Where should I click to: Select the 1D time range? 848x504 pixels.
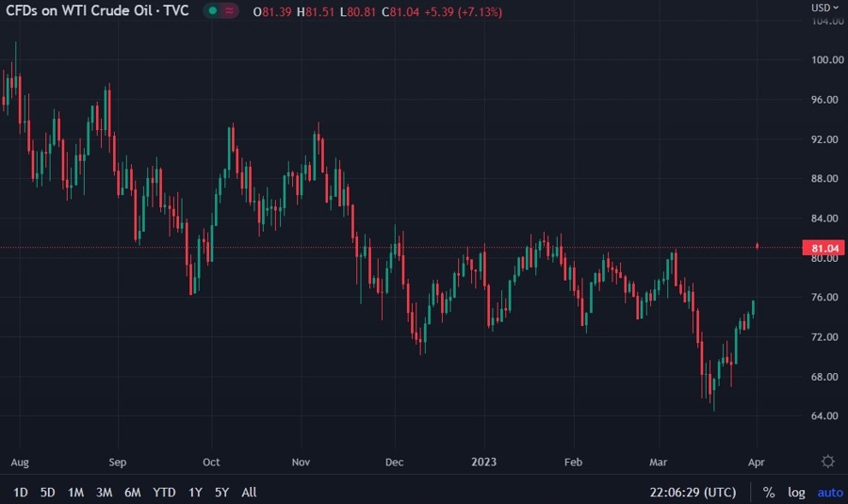[21, 492]
